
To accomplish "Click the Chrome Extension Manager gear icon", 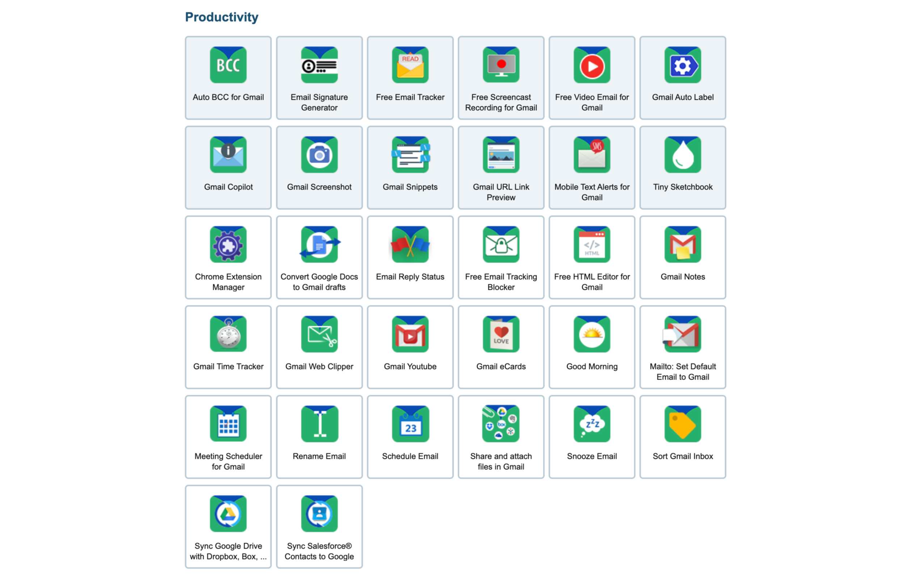I will point(228,244).
